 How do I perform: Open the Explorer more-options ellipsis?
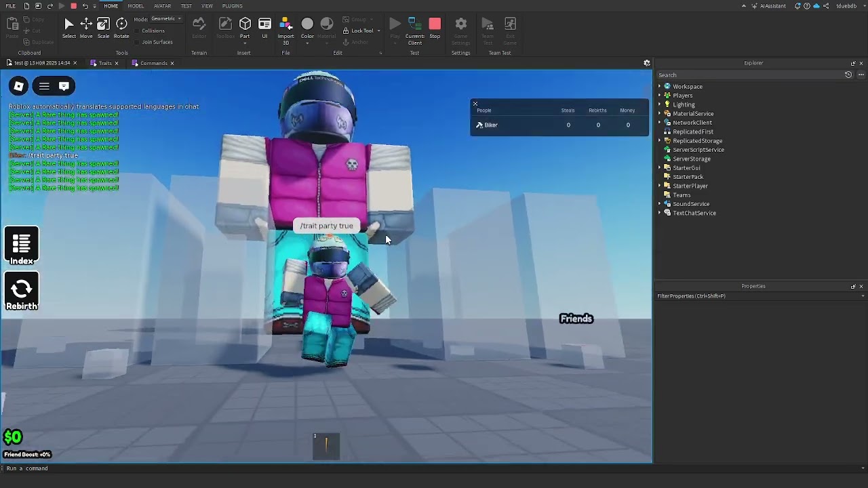(861, 75)
